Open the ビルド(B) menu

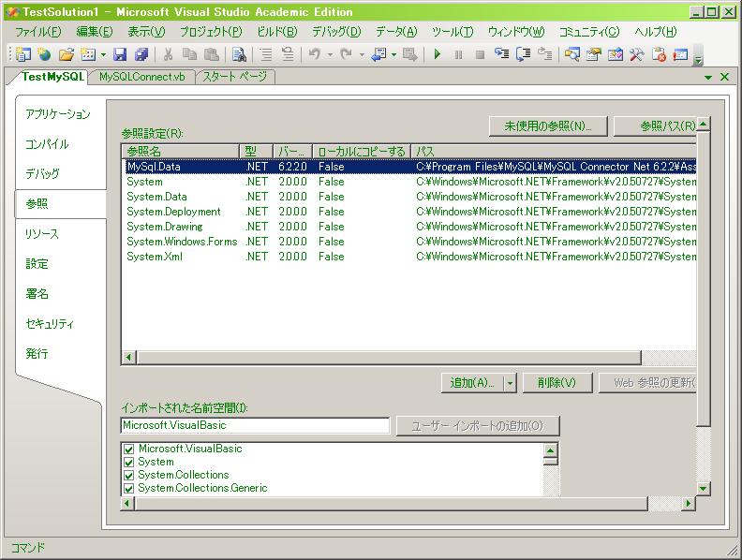click(x=276, y=32)
